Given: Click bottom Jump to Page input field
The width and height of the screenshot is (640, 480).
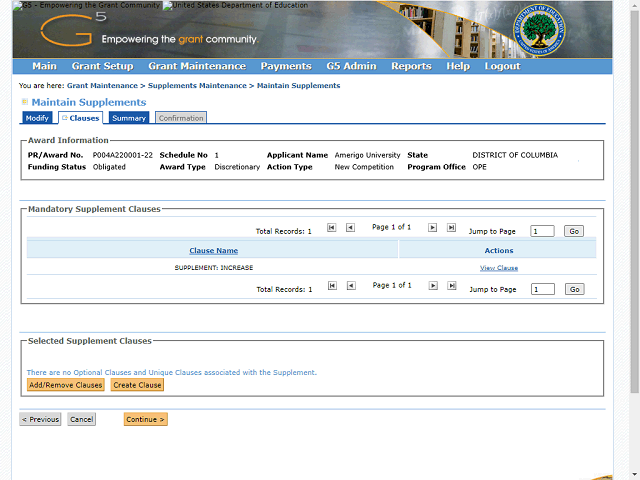Looking at the screenshot, I should [543, 289].
